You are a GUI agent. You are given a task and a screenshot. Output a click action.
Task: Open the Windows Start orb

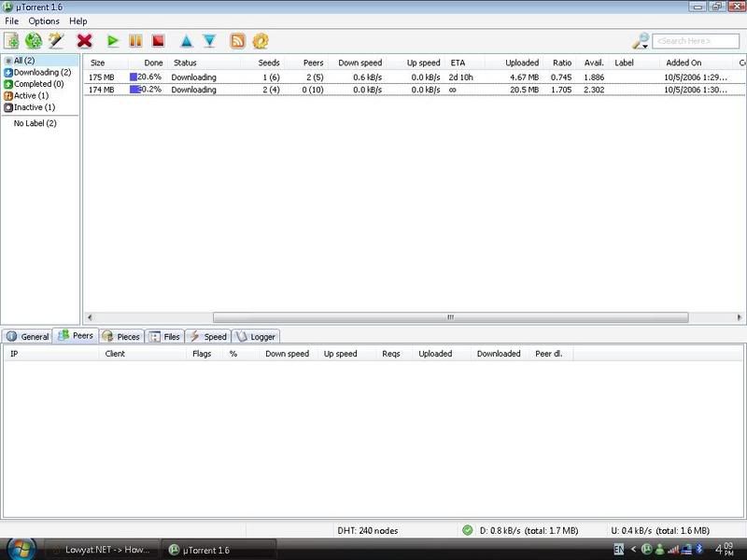point(21,549)
